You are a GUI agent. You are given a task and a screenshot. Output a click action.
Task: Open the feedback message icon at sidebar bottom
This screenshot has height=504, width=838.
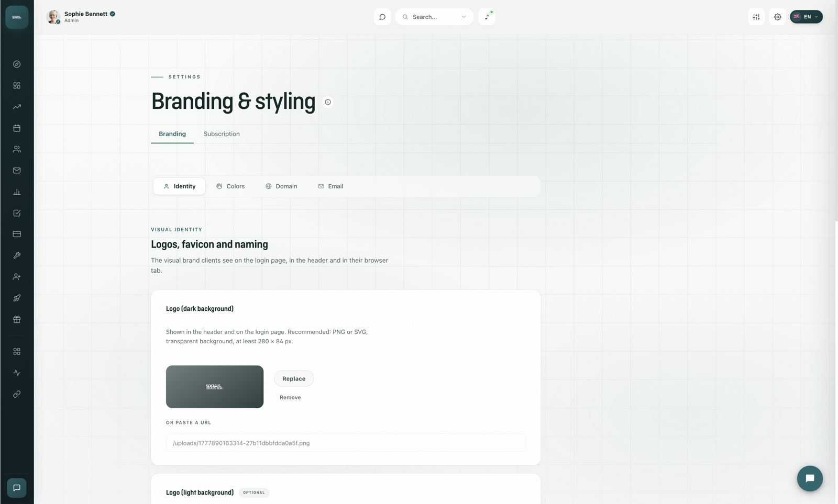coord(17,488)
